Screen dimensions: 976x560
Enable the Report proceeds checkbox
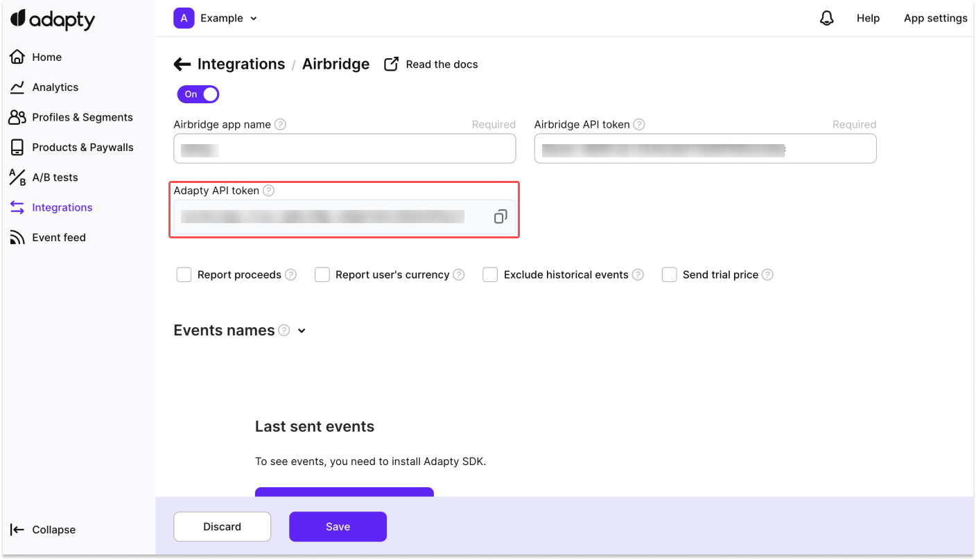click(184, 275)
